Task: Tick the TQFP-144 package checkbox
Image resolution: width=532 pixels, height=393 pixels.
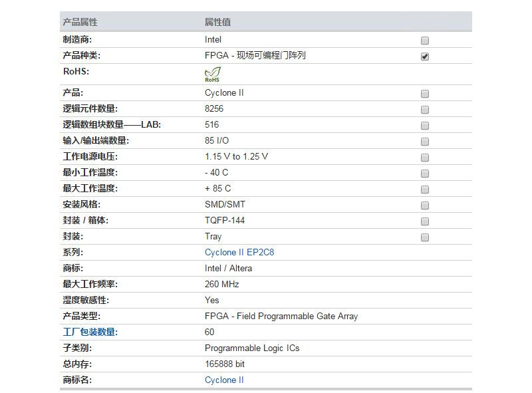Action: [425, 221]
